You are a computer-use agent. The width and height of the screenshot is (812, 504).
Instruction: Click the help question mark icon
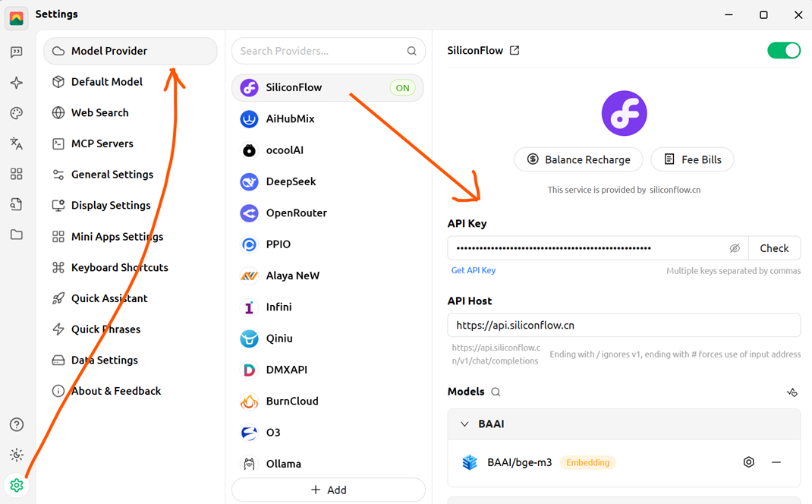tap(17, 425)
